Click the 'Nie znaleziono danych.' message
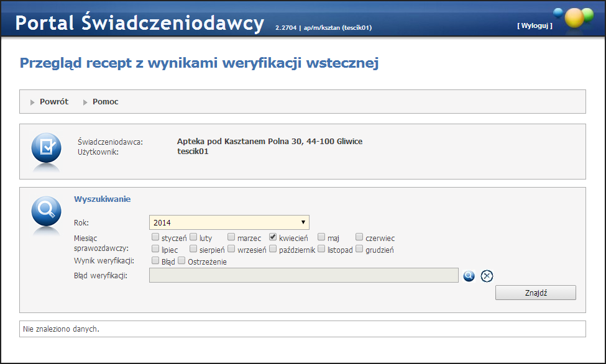Image resolution: width=606 pixels, height=364 pixels. (61, 329)
